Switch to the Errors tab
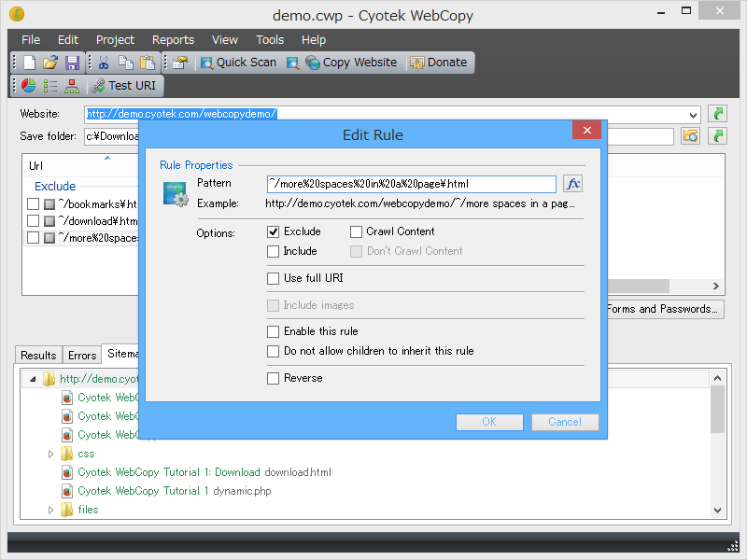 (x=82, y=356)
